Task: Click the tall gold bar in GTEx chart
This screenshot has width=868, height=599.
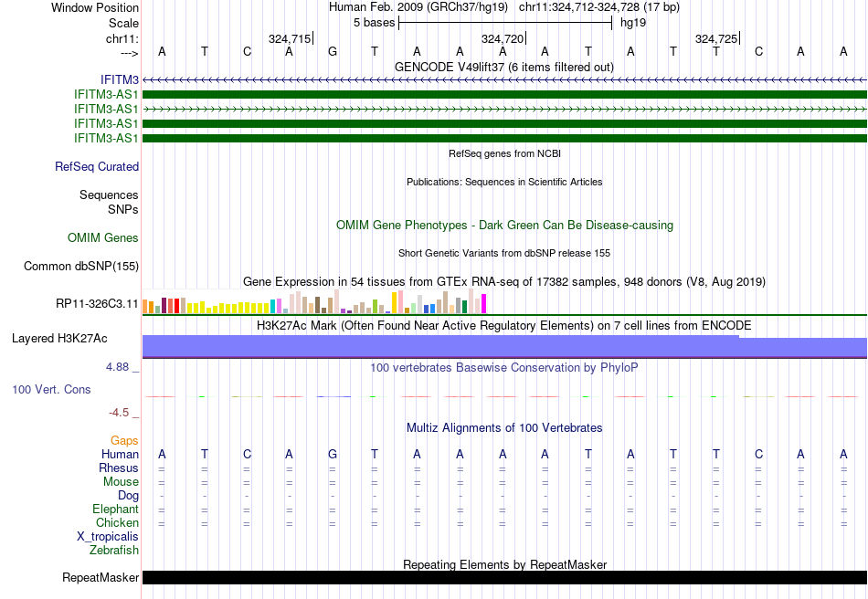Action: (395, 302)
